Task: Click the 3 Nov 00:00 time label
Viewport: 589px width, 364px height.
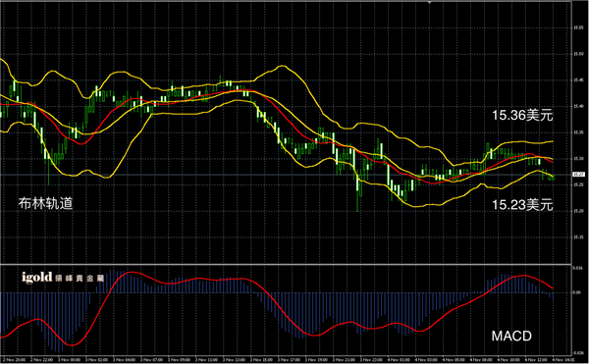Action: tap(69, 360)
